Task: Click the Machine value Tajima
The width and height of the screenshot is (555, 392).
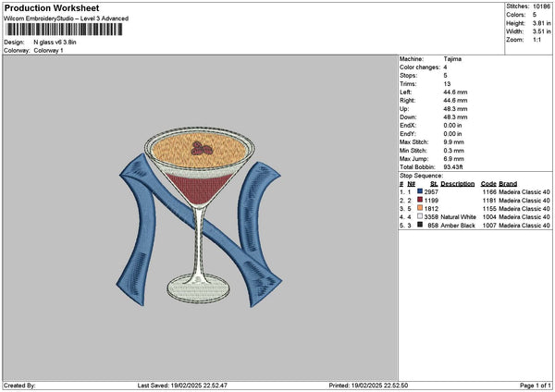Action: pyautogui.click(x=452, y=59)
